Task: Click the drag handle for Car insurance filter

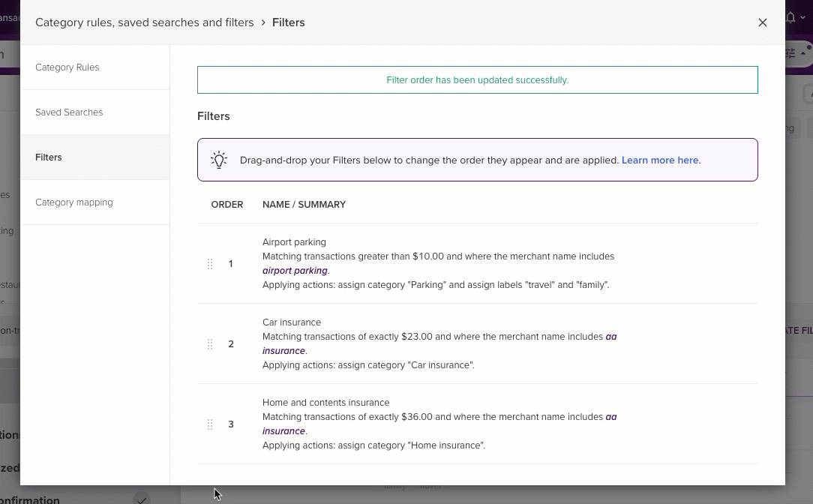Action: 210,344
